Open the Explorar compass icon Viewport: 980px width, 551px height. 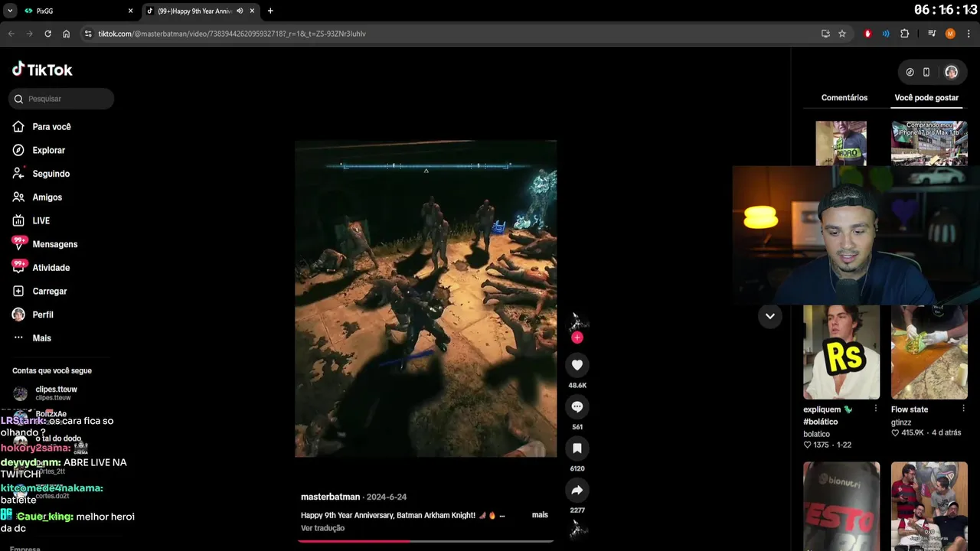pyautogui.click(x=18, y=150)
